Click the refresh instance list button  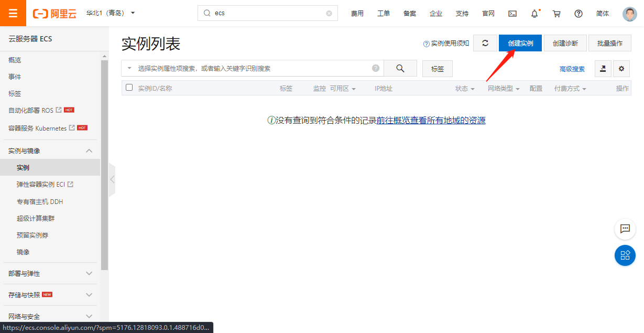coord(485,43)
